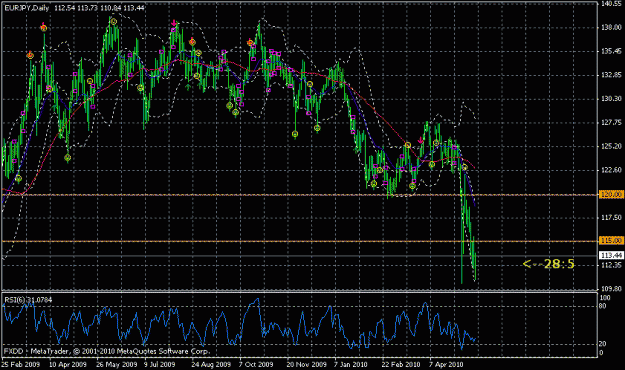Image resolution: width=625 pixels, height=370 pixels.
Task: Click the RSI scale value 20
Action: coord(603,344)
